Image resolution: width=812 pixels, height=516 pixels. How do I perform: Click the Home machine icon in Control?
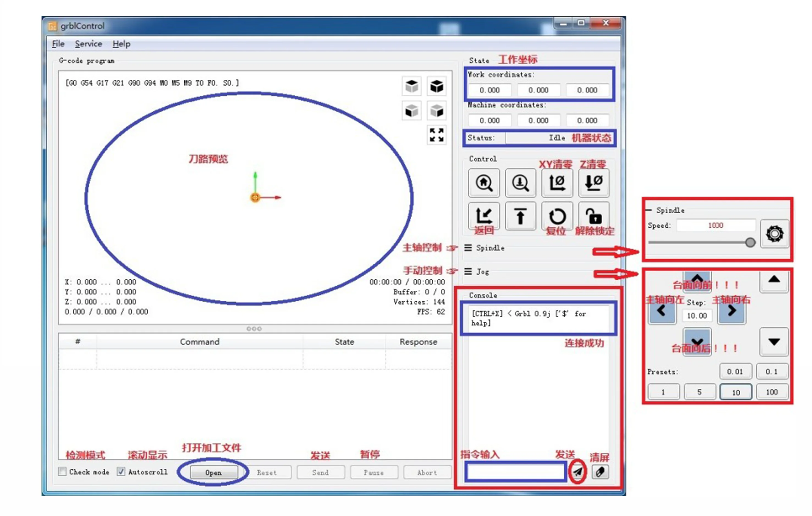[484, 183]
